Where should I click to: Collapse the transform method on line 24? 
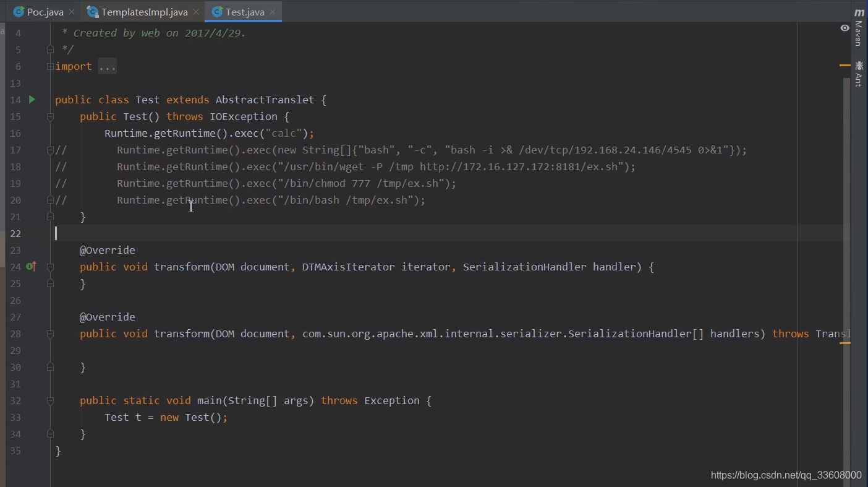50,267
